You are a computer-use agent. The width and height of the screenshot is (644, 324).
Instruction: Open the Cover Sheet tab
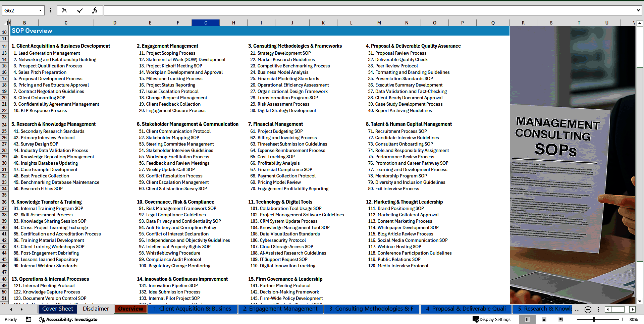click(x=57, y=309)
